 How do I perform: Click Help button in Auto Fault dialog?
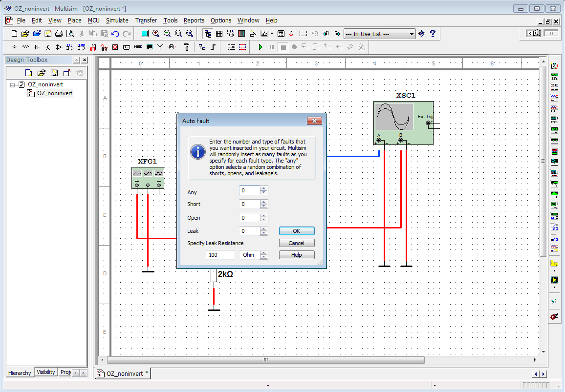tap(297, 255)
